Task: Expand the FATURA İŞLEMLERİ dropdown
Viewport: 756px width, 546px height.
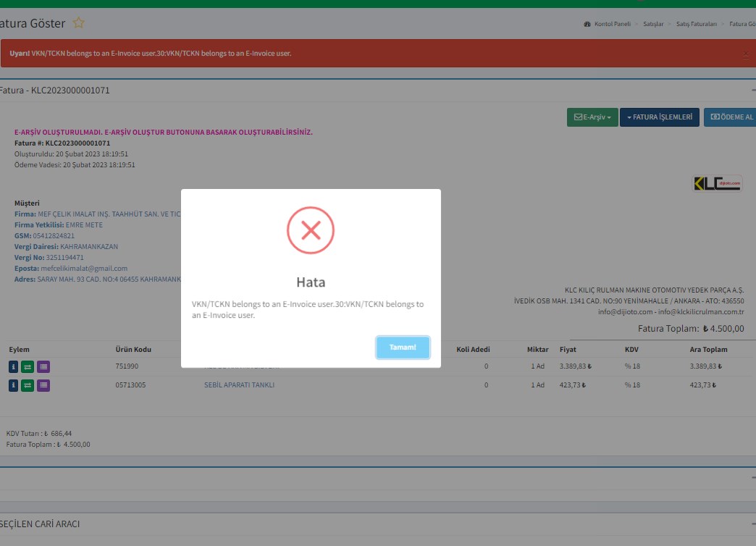Action: click(x=659, y=117)
